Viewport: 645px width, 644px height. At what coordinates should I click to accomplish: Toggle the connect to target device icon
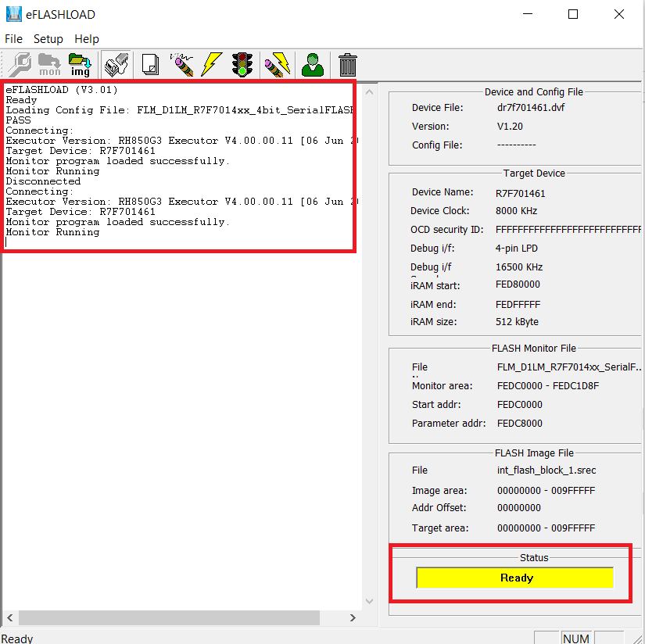click(x=116, y=65)
